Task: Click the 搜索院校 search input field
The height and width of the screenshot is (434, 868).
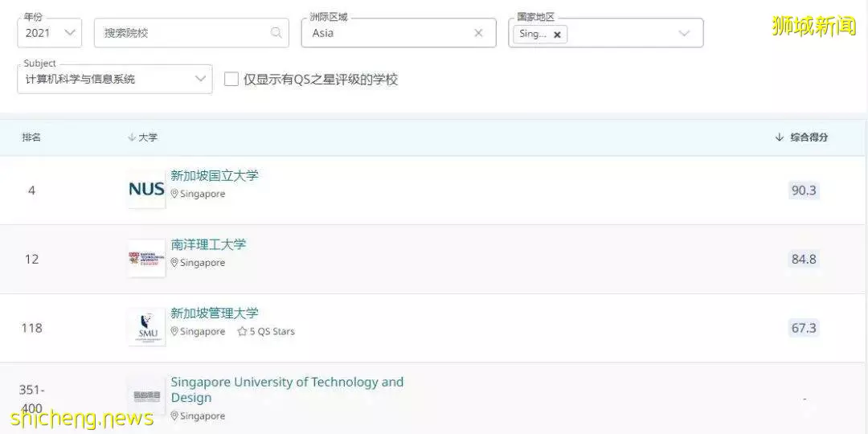Action: tap(191, 33)
